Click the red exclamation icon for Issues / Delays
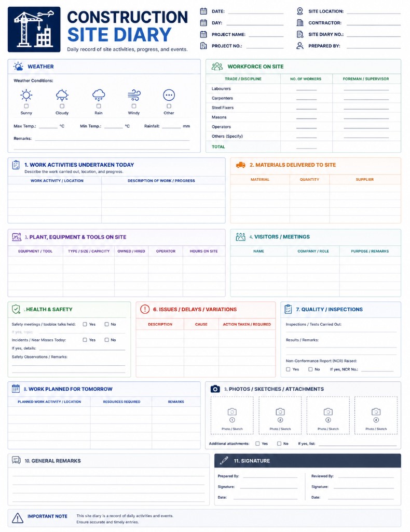This screenshot has width=410, height=532. [x=145, y=309]
